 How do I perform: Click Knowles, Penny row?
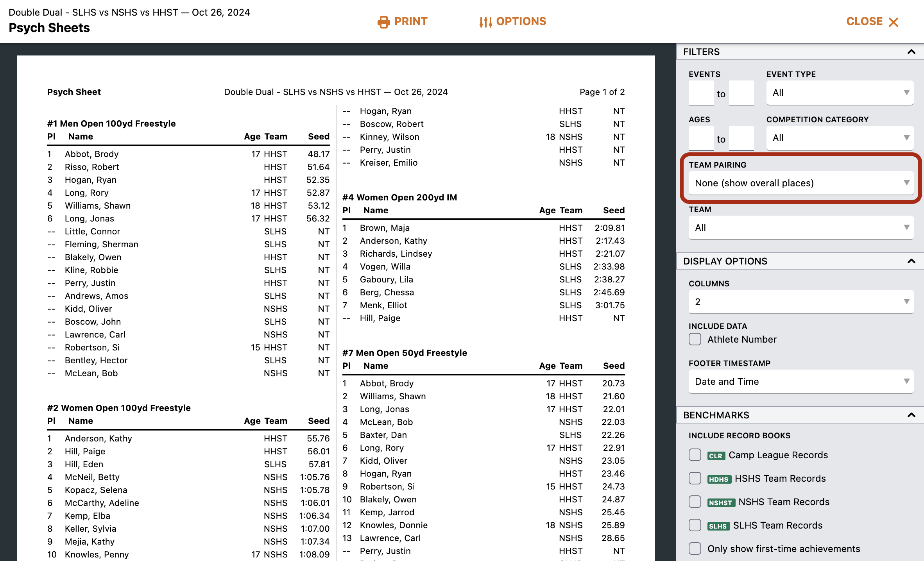(x=188, y=554)
